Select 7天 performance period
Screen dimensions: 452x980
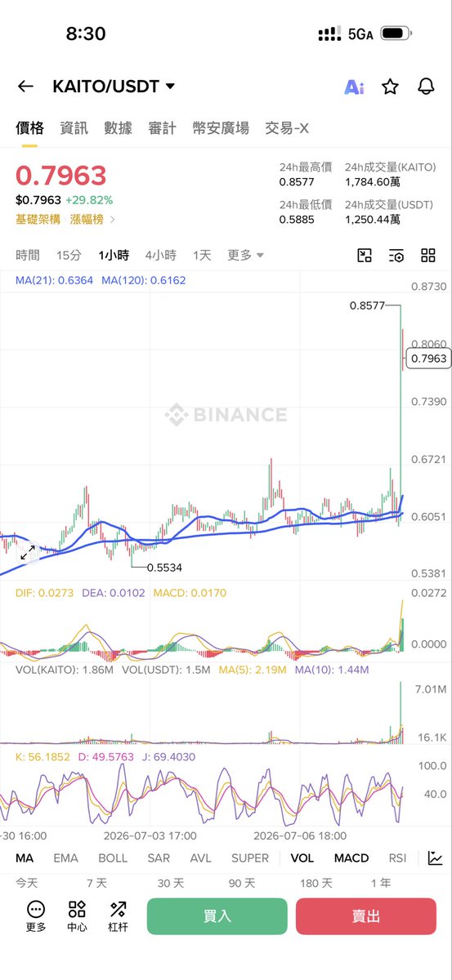pyautogui.click(x=96, y=883)
